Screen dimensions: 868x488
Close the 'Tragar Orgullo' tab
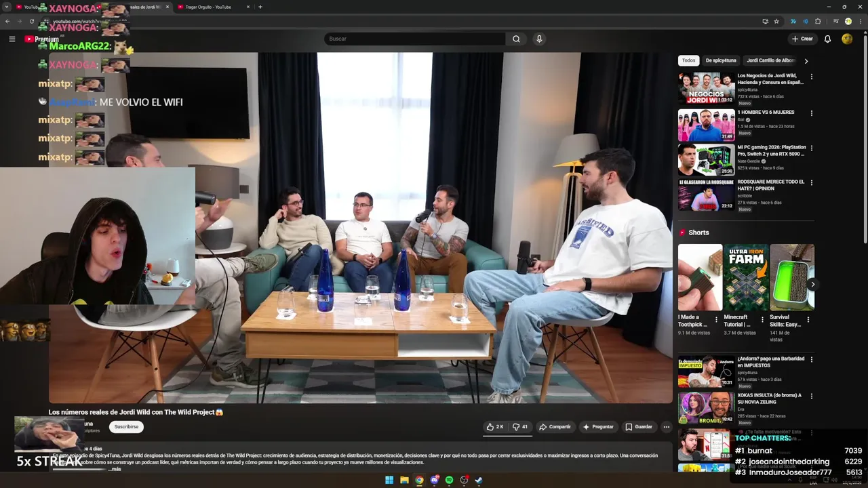pyautogui.click(x=248, y=7)
